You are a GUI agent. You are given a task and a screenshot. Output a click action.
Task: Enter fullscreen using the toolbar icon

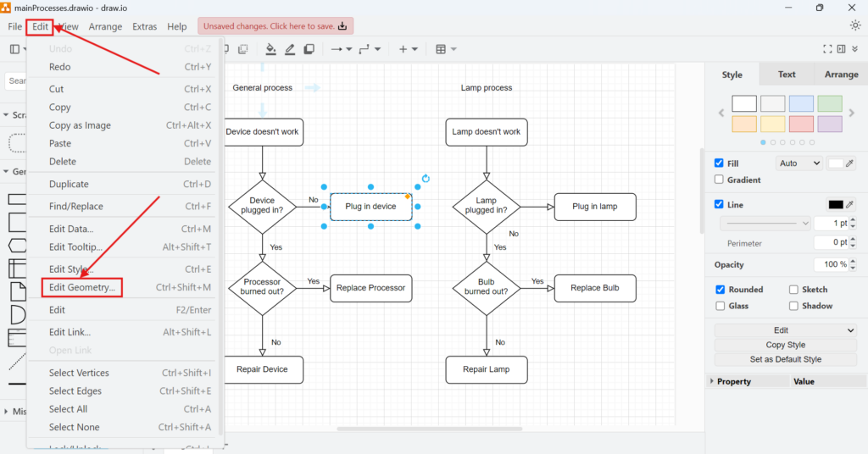pos(829,49)
